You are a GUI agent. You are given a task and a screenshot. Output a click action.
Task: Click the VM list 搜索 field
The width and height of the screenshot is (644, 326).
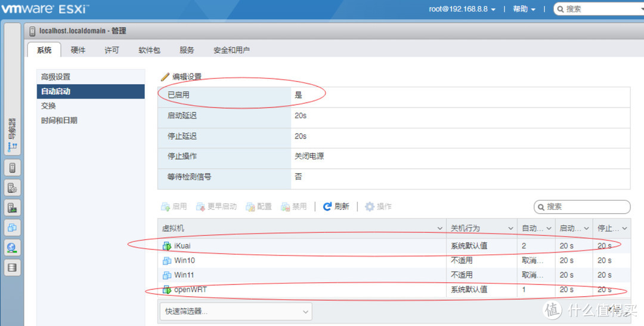[582, 207]
